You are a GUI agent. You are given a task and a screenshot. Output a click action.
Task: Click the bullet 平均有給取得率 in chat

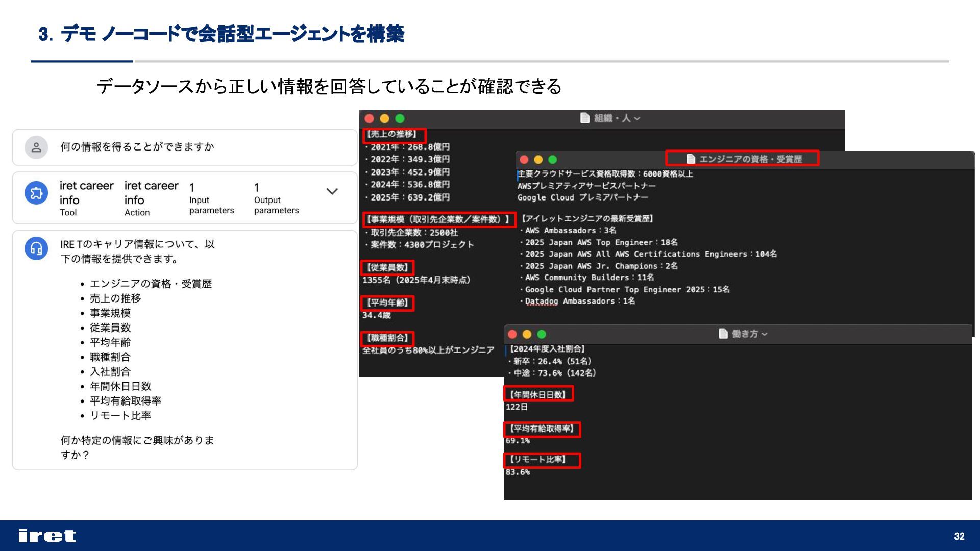[126, 401]
